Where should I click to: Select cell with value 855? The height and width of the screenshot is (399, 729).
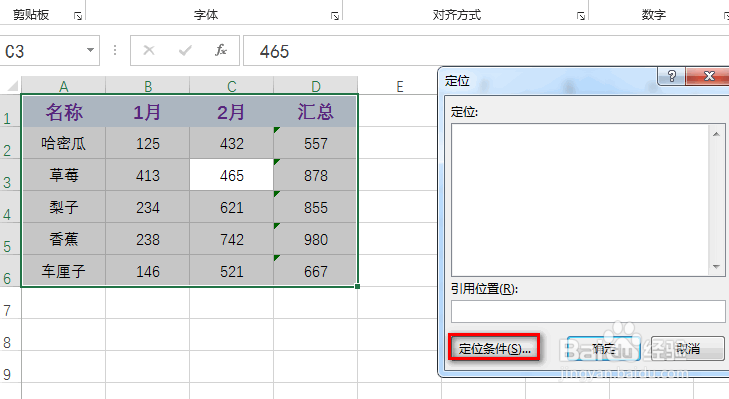[316, 207]
